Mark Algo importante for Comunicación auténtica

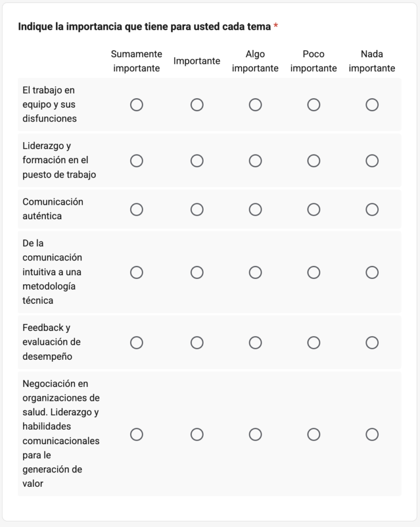(255, 209)
